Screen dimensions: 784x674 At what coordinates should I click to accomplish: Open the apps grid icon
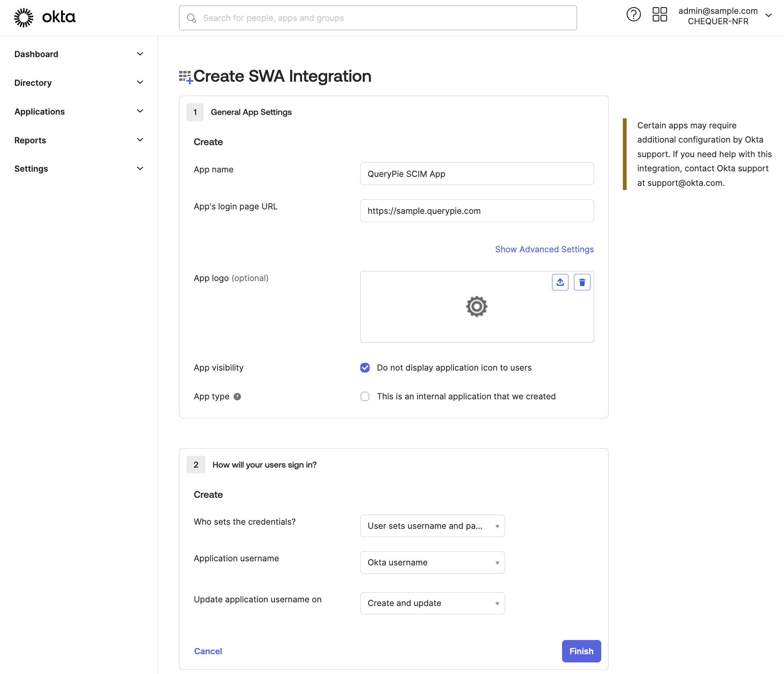tap(659, 15)
